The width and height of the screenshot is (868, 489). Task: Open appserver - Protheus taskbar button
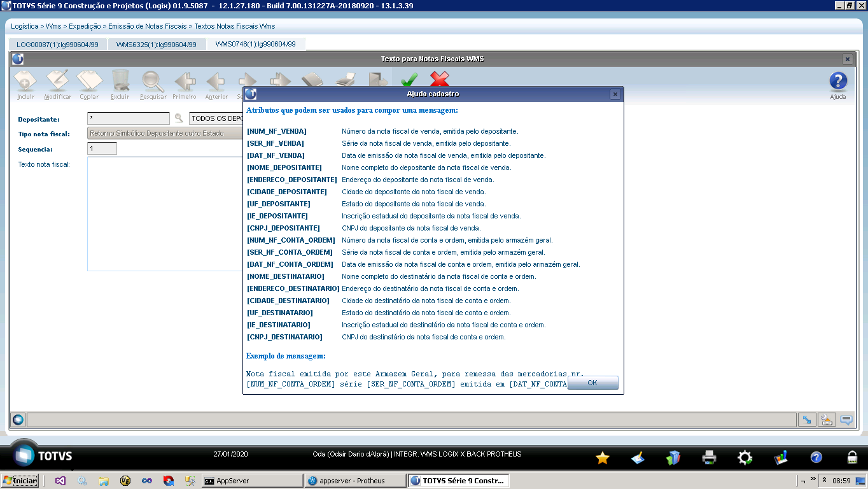point(355,481)
